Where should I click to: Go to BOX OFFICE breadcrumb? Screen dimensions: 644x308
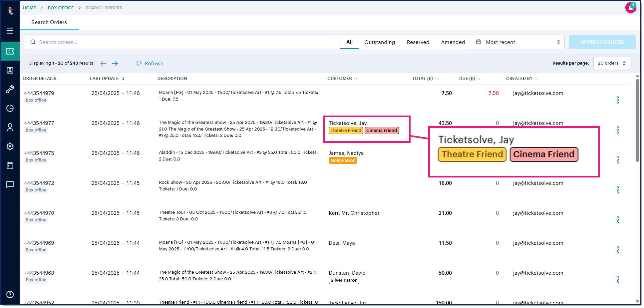(61, 8)
